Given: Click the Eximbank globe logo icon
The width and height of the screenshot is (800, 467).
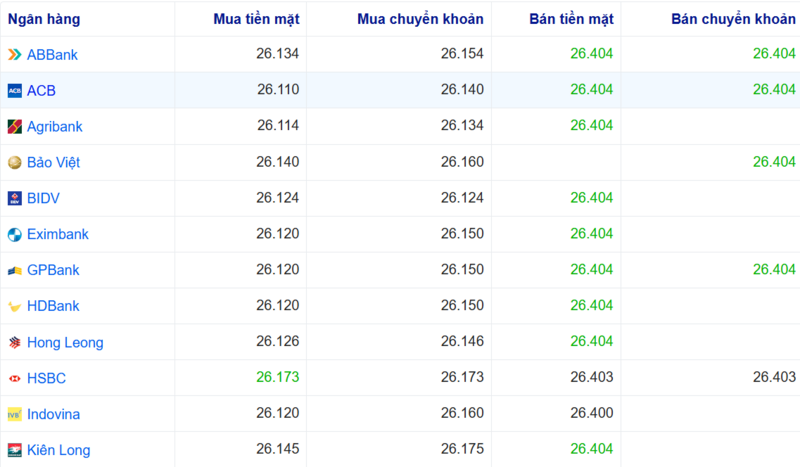Looking at the screenshot, I should 14,234.
